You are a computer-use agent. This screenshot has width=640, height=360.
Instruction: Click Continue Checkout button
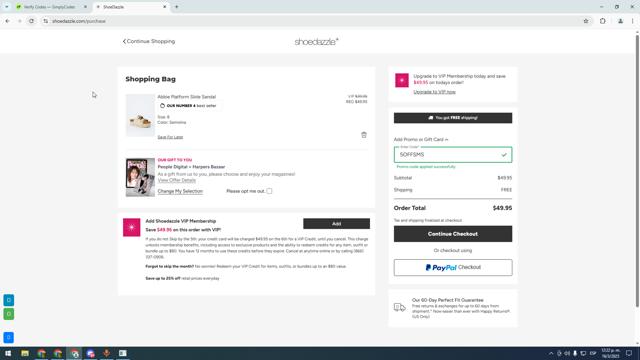tap(453, 234)
